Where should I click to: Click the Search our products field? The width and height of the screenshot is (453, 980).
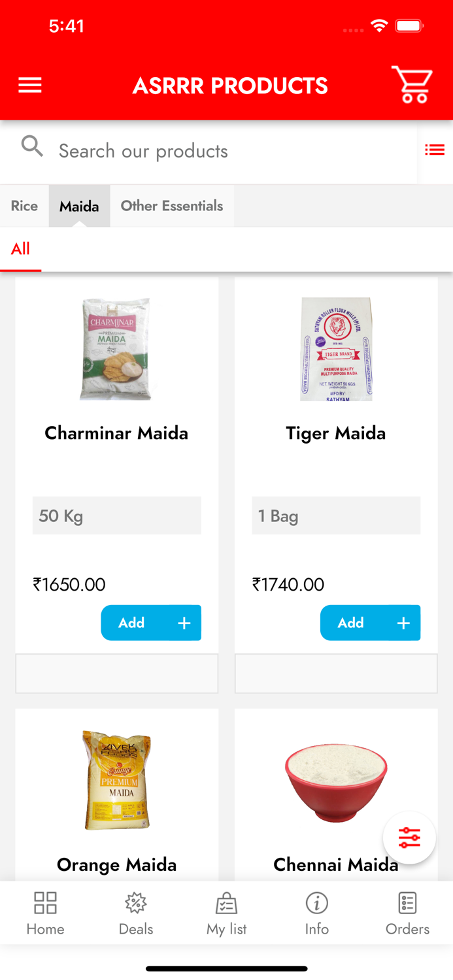pos(143,150)
